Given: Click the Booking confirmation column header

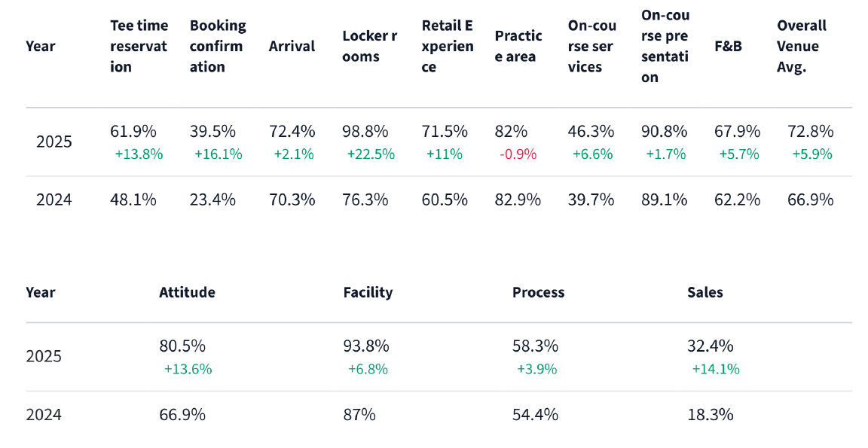Looking at the screenshot, I should pyautogui.click(x=217, y=46).
